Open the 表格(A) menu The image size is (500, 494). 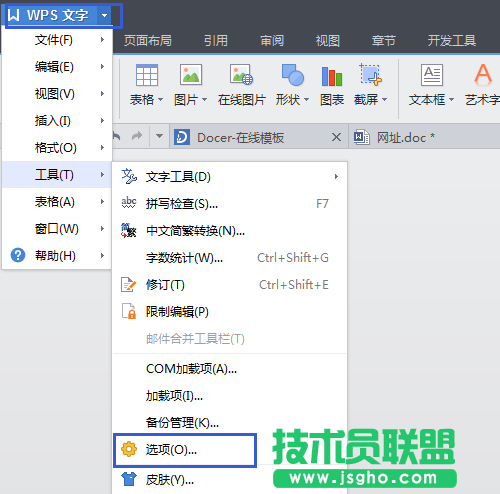(57, 202)
